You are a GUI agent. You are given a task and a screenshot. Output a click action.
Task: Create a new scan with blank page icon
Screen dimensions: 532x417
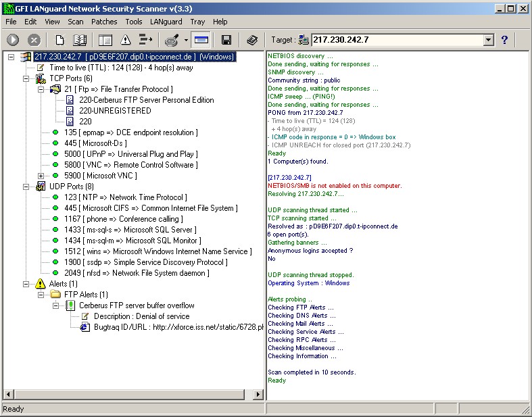tap(59, 40)
